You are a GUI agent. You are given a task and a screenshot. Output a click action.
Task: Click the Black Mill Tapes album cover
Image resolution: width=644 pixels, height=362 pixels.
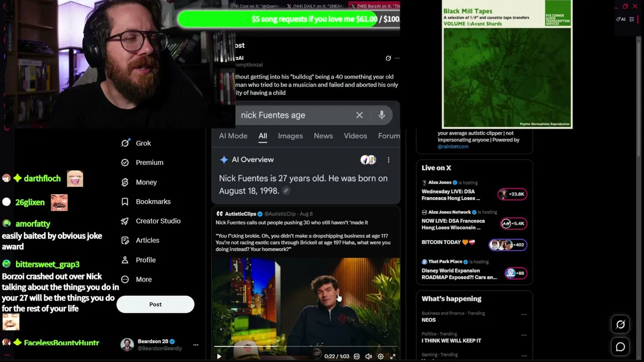pyautogui.click(x=507, y=64)
